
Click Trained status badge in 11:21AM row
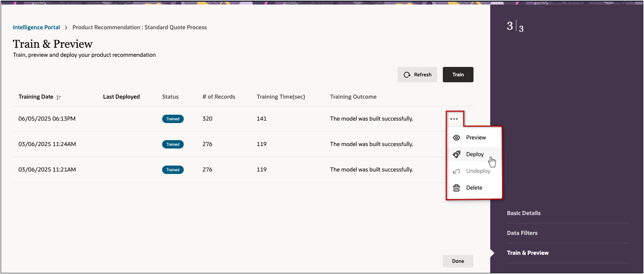[x=173, y=170]
